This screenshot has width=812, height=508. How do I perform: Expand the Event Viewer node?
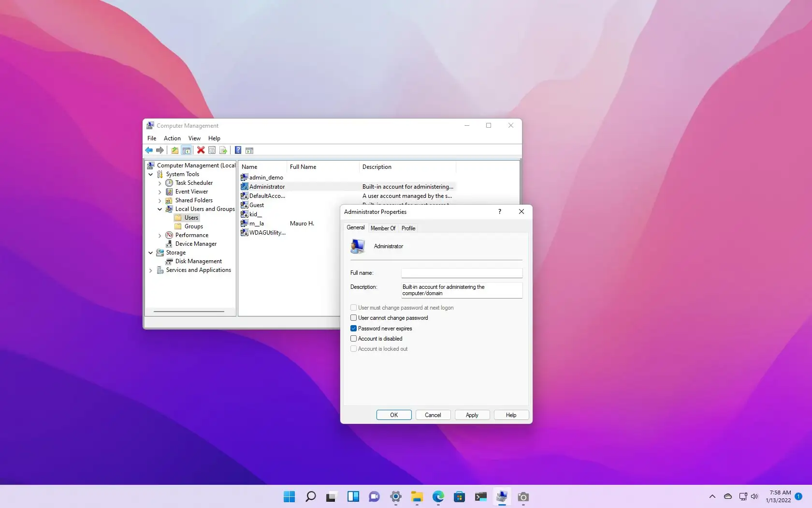pyautogui.click(x=160, y=192)
